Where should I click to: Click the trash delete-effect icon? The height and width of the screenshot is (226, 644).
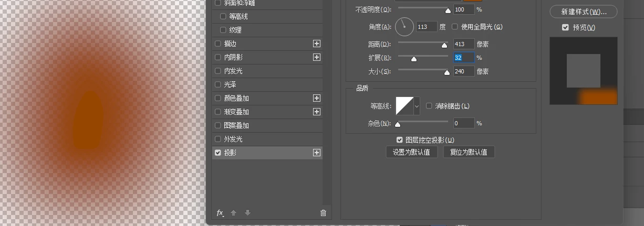point(323,213)
